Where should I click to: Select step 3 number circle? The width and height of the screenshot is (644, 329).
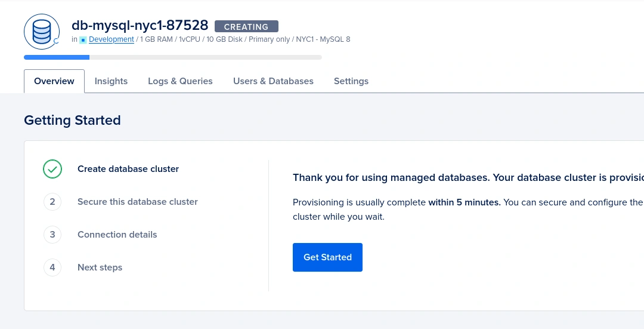pos(52,235)
